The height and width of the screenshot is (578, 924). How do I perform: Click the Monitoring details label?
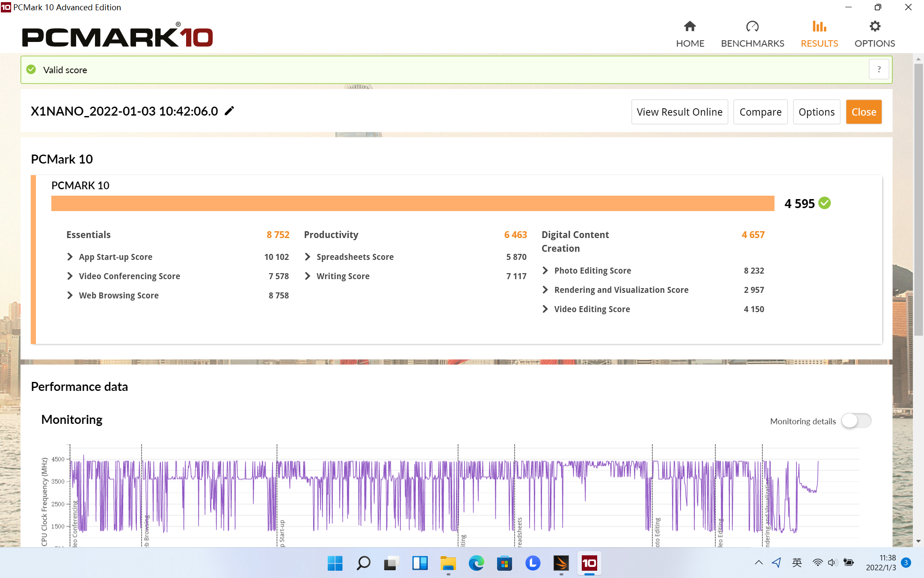click(803, 421)
